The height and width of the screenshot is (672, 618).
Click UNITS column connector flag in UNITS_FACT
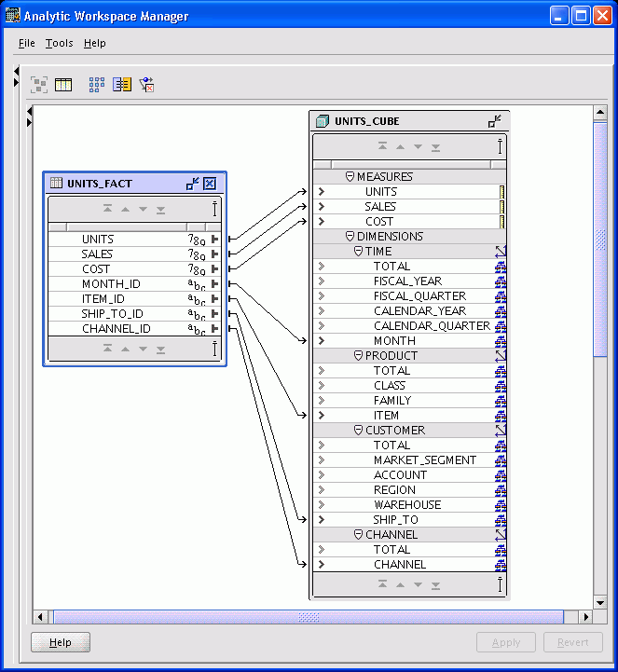pyautogui.click(x=214, y=240)
